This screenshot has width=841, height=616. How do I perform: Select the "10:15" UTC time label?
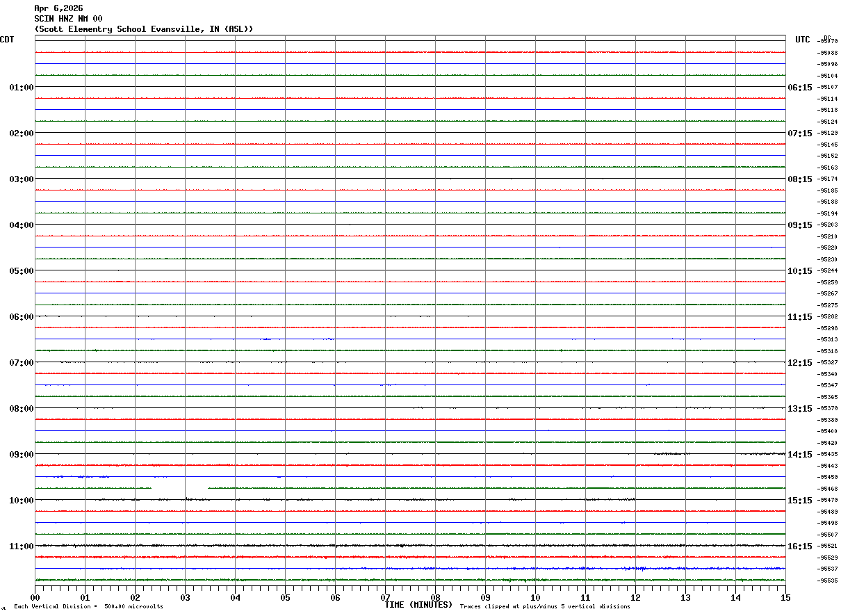(799, 271)
